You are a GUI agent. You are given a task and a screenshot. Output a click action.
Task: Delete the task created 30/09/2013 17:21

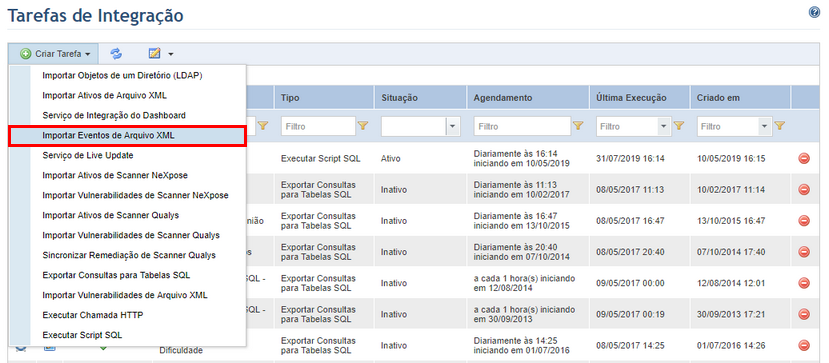(x=804, y=314)
